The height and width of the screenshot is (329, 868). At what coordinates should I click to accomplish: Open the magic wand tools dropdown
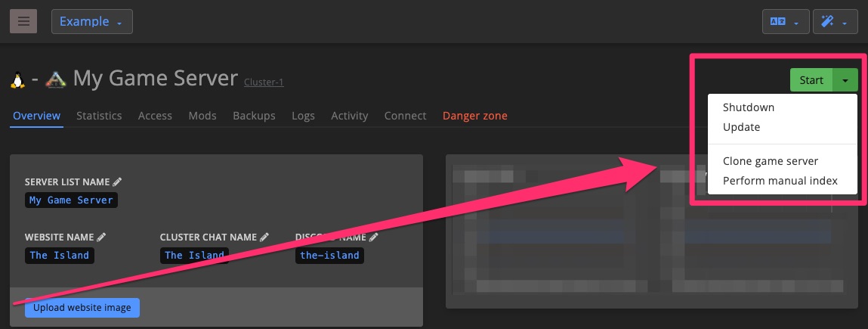tap(835, 22)
